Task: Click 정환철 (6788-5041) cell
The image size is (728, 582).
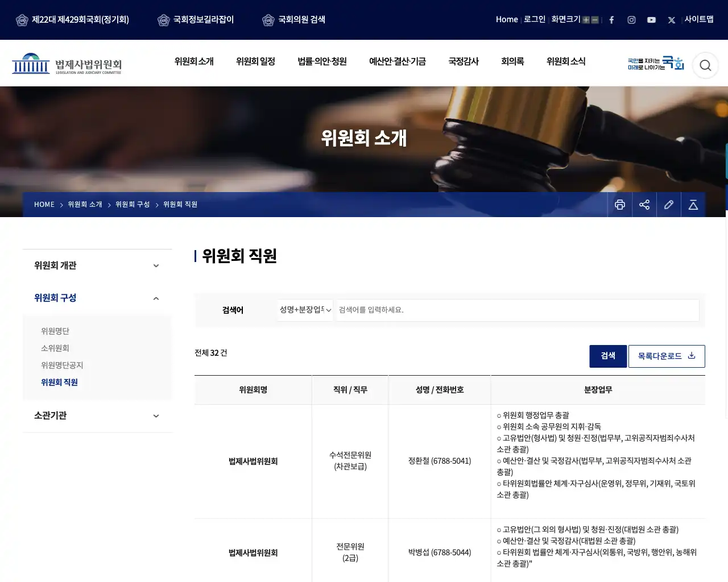Action: [440, 461]
